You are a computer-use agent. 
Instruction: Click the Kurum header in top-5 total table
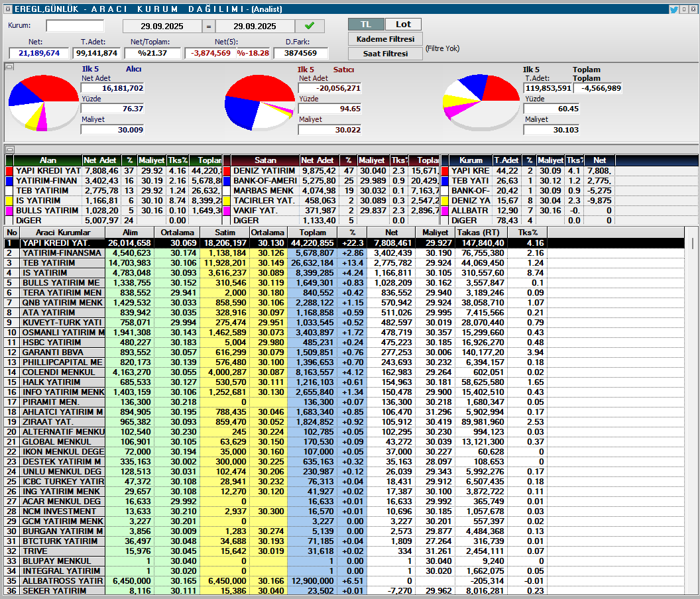pyautogui.click(x=471, y=160)
